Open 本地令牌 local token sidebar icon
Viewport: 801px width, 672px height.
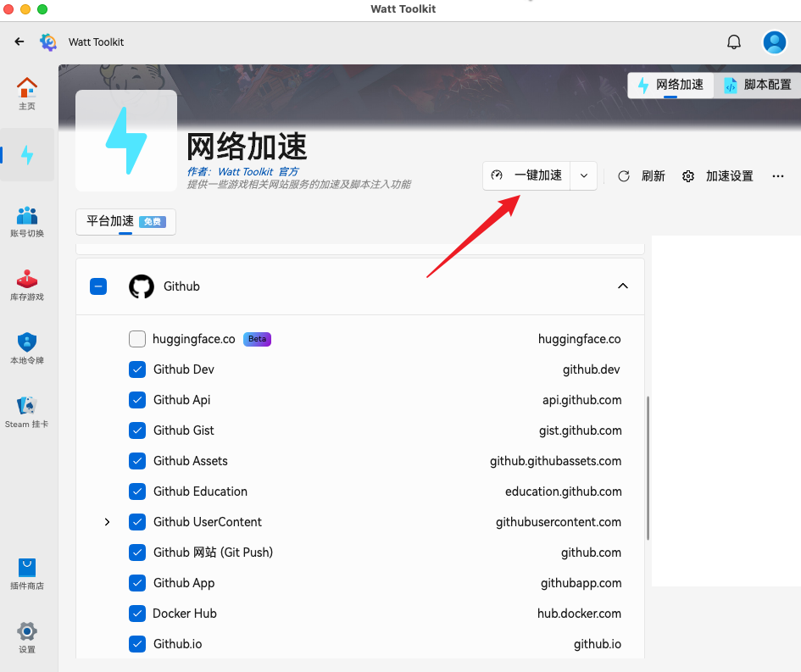[27, 348]
